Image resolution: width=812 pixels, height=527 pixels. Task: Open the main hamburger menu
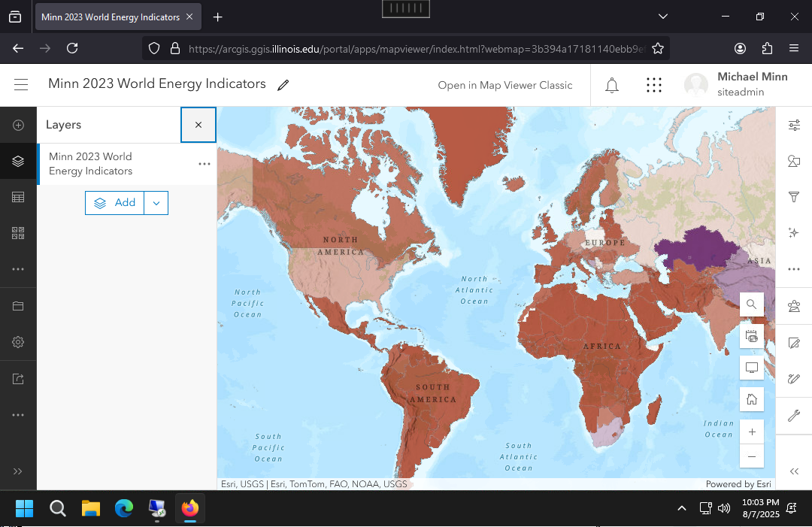[x=21, y=85]
